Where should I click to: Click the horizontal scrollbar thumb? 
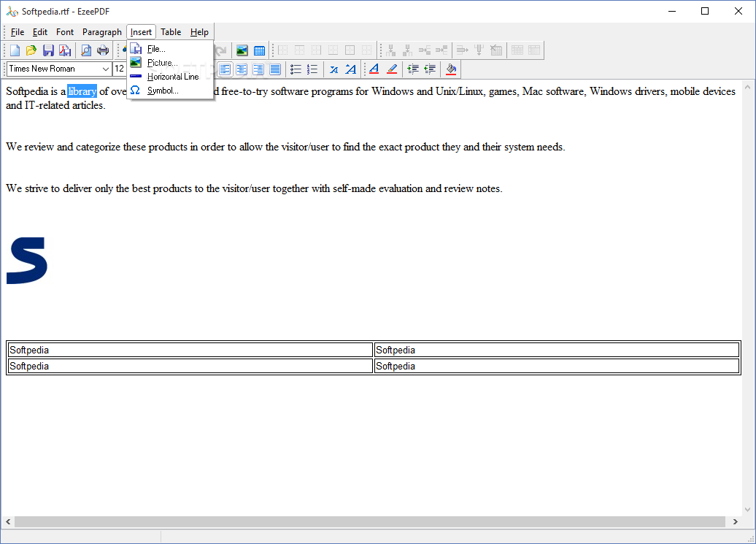point(370,522)
